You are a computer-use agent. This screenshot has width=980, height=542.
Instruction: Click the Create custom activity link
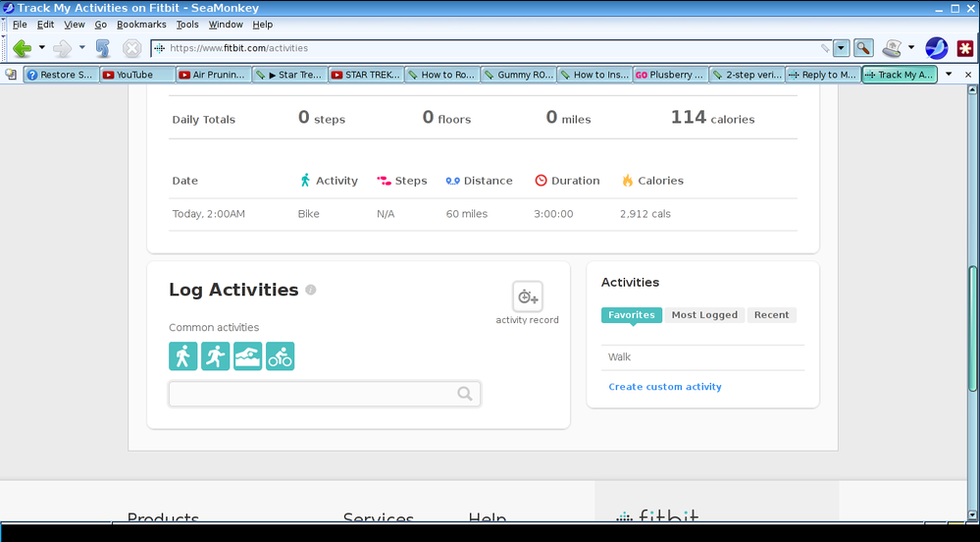coord(665,387)
